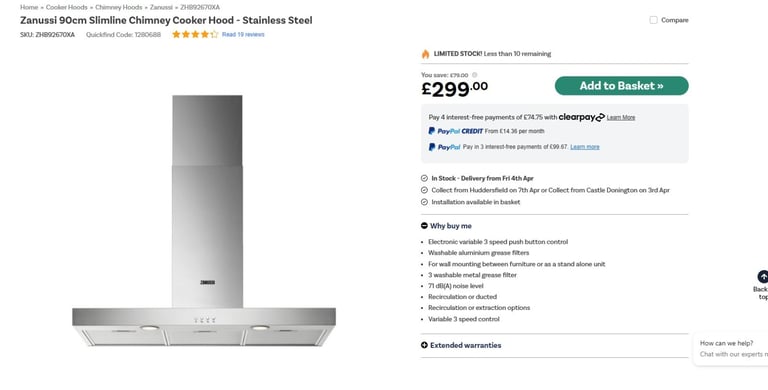Click the Clearpay logo

pos(581,117)
